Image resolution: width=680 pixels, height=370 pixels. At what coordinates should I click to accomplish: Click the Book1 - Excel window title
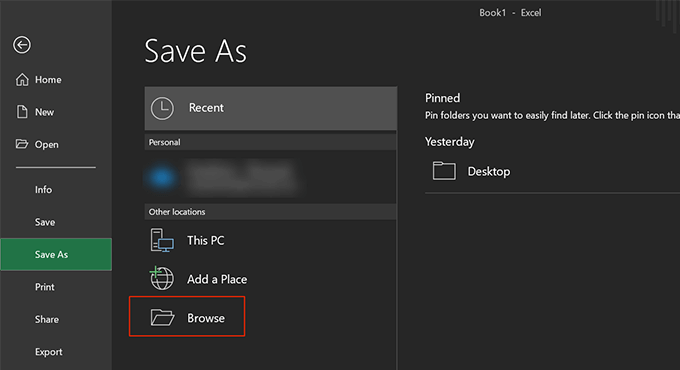(510, 13)
